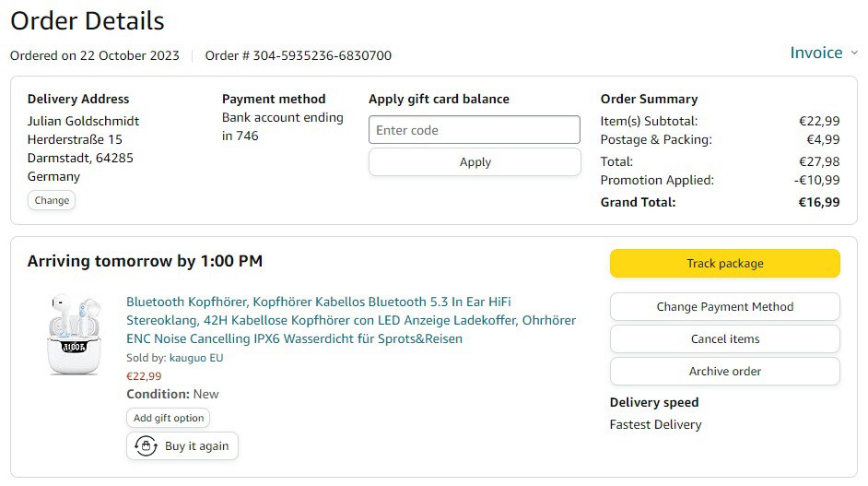
Task: Click the Buy it again button
Action: tap(182, 446)
